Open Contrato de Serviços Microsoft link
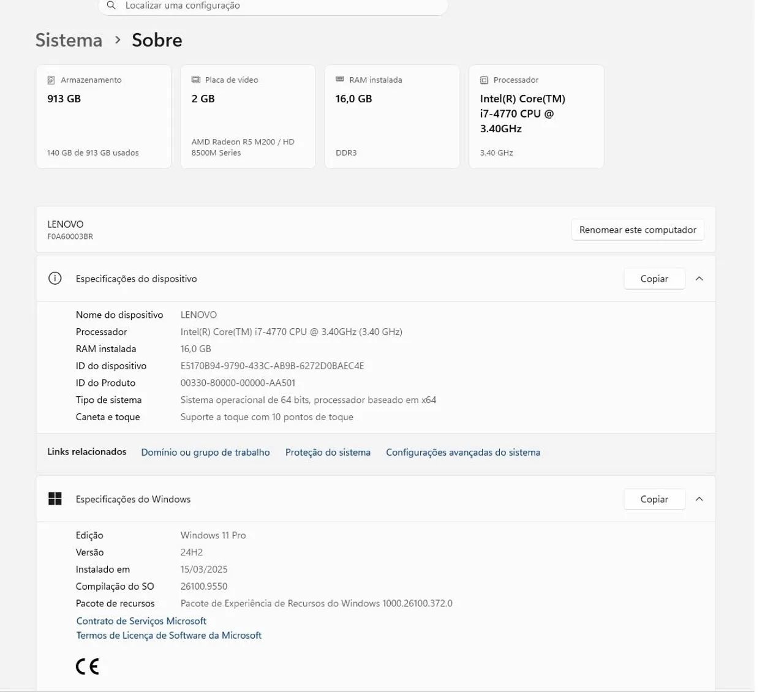The width and height of the screenshot is (784, 692). pos(141,621)
